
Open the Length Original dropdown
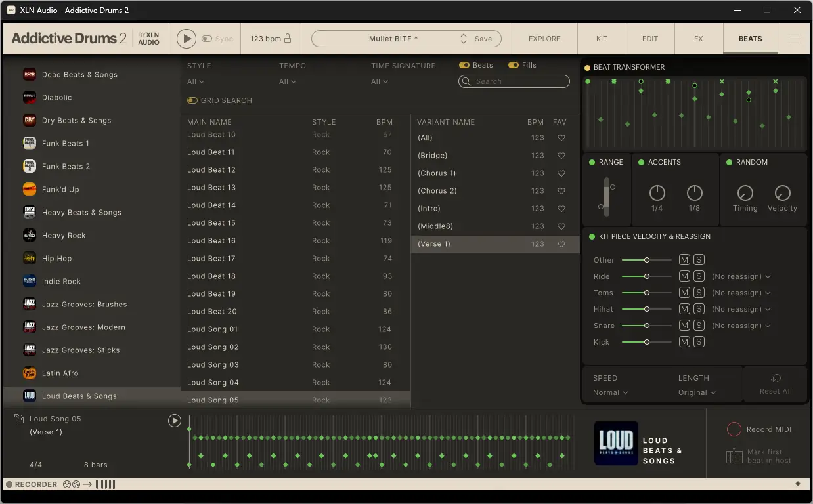pos(697,392)
